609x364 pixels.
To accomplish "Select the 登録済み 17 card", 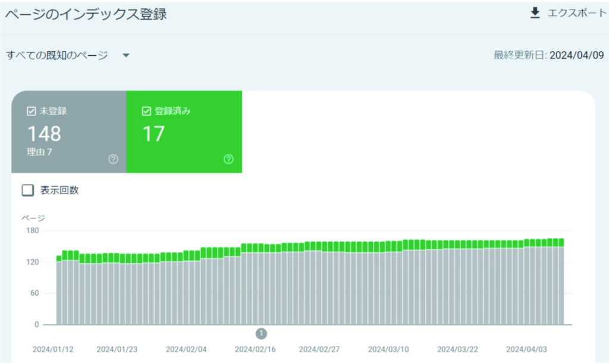I will pyautogui.click(x=184, y=131).
